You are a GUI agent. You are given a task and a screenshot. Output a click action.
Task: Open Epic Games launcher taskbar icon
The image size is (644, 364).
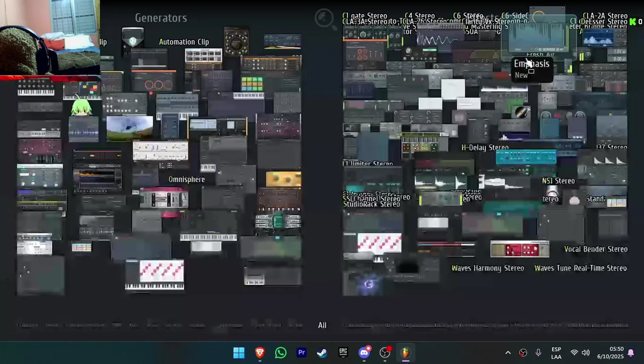[x=343, y=352]
